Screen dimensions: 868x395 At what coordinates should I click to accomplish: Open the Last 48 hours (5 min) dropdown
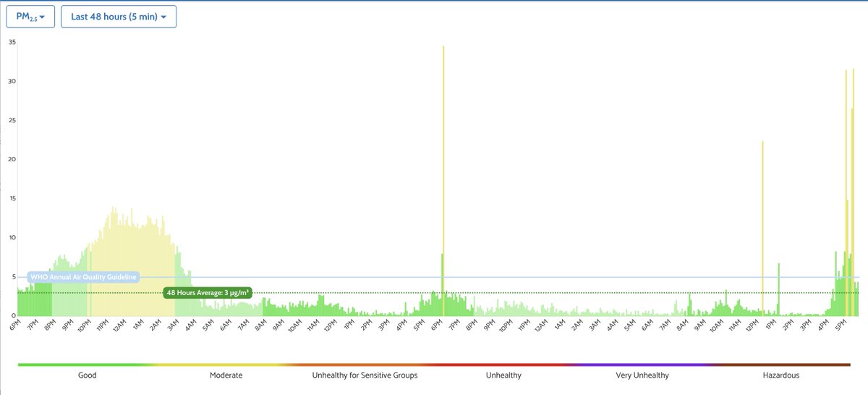click(x=119, y=17)
